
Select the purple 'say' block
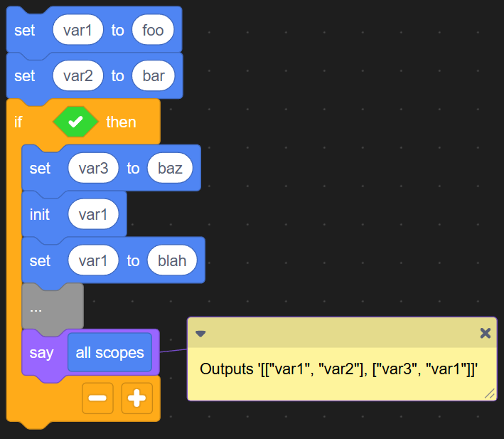tap(41, 353)
